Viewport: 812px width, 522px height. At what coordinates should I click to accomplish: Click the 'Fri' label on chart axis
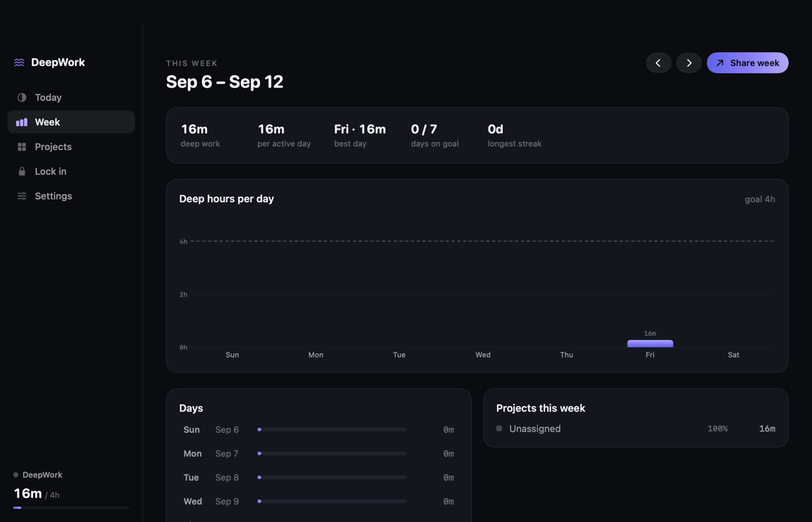pyautogui.click(x=650, y=355)
